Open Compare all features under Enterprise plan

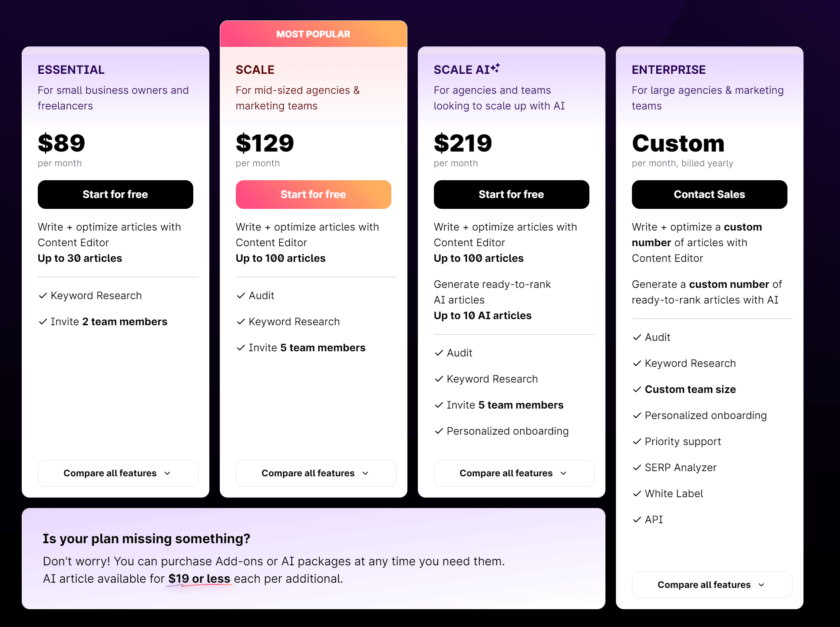coord(712,585)
